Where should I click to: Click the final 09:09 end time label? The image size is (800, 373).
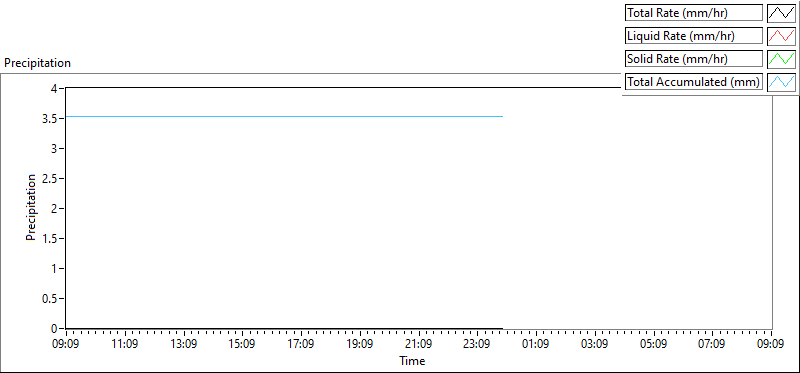coord(771,344)
